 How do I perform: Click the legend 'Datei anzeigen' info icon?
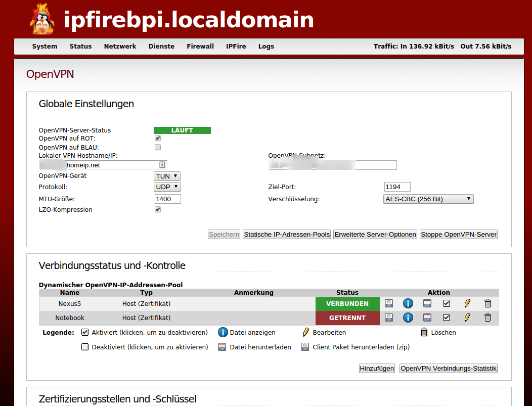pos(223,332)
